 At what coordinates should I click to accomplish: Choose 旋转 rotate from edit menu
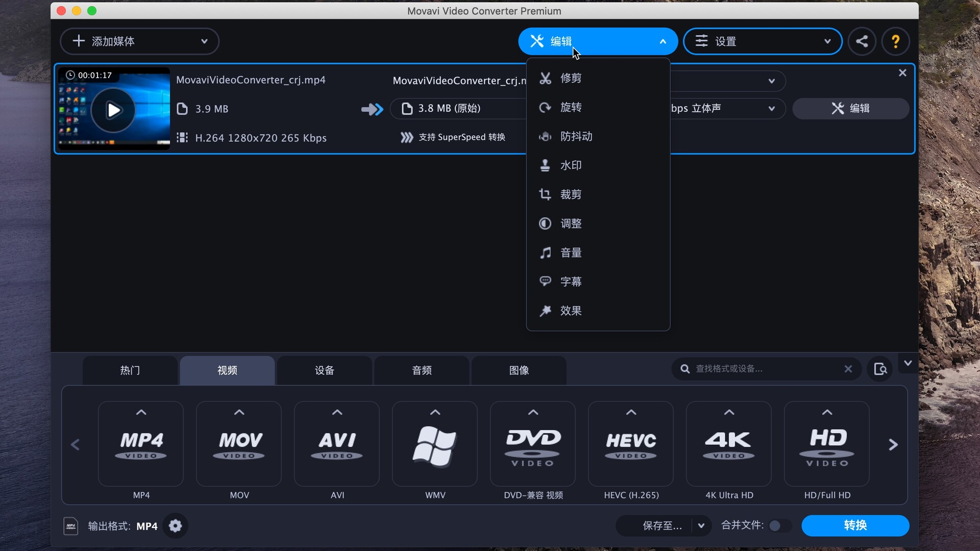598,107
